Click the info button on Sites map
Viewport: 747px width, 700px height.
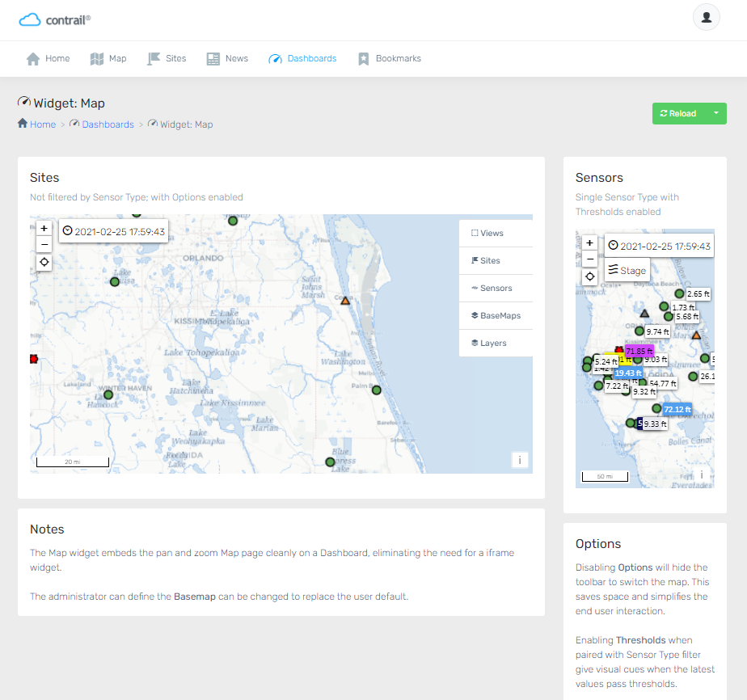(x=519, y=460)
